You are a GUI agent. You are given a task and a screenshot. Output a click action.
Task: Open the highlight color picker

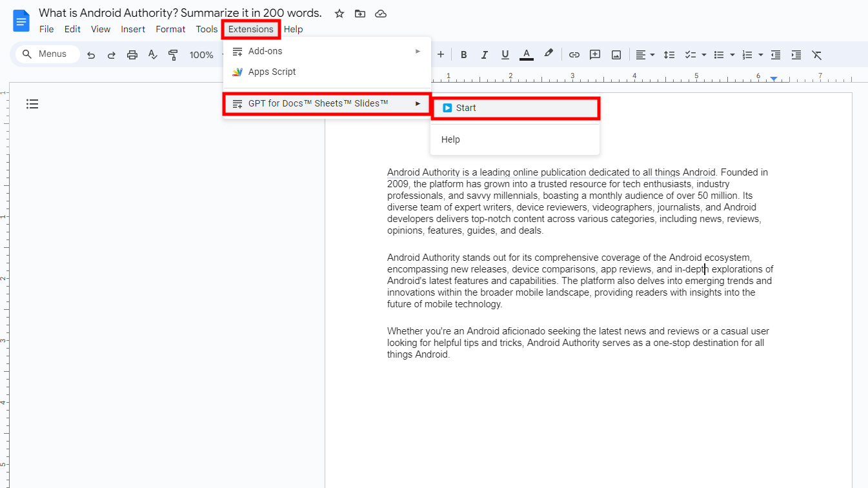549,54
